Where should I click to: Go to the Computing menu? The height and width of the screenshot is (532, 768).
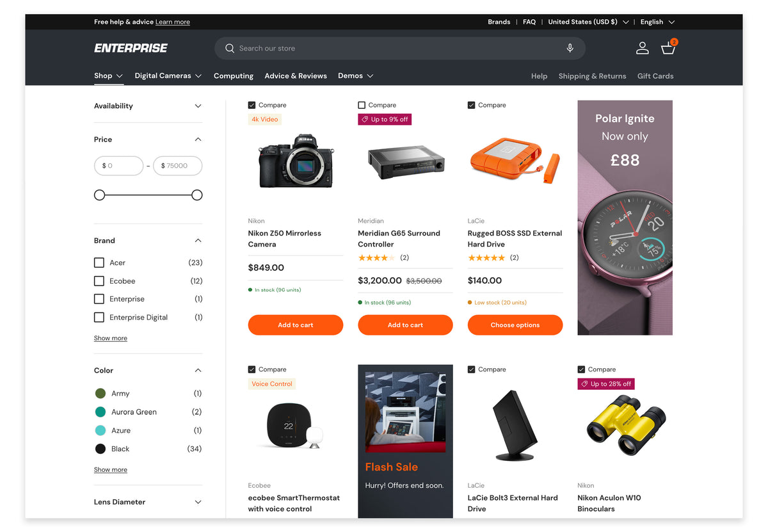[x=234, y=76]
